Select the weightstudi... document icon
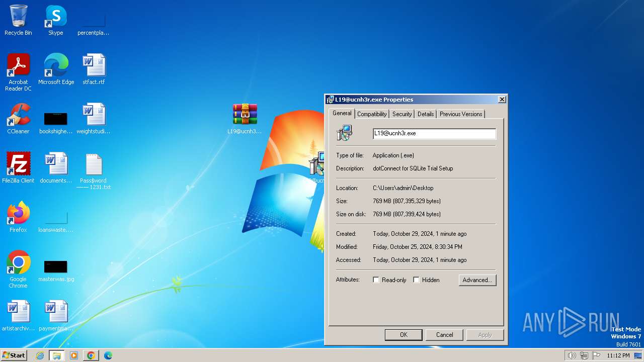644x362 pixels. tap(94, 118)
